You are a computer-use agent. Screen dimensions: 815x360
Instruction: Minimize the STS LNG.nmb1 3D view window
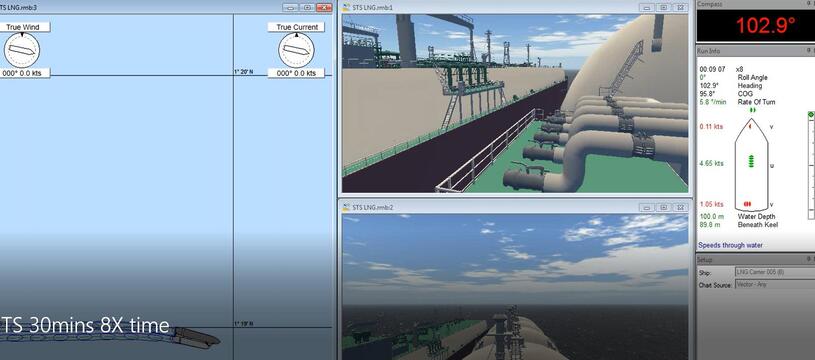pyautogui.click(x=647, y=7)
